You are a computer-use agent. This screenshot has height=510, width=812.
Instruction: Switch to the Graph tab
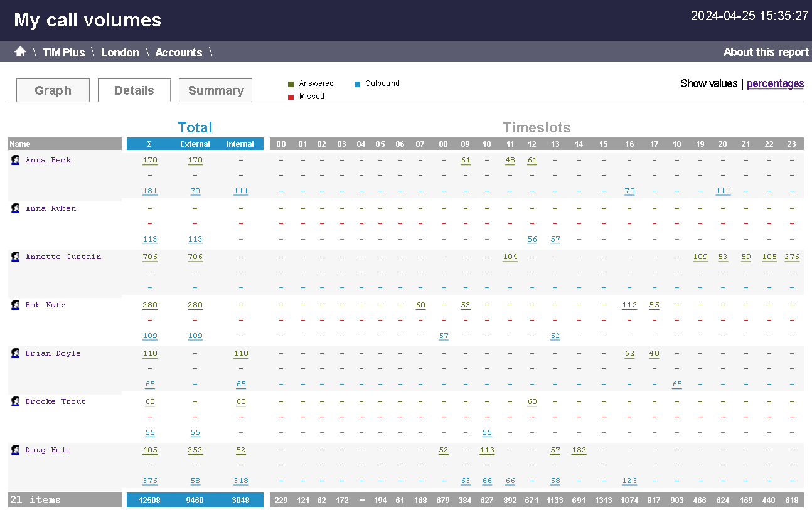click(x=53, y=90)
